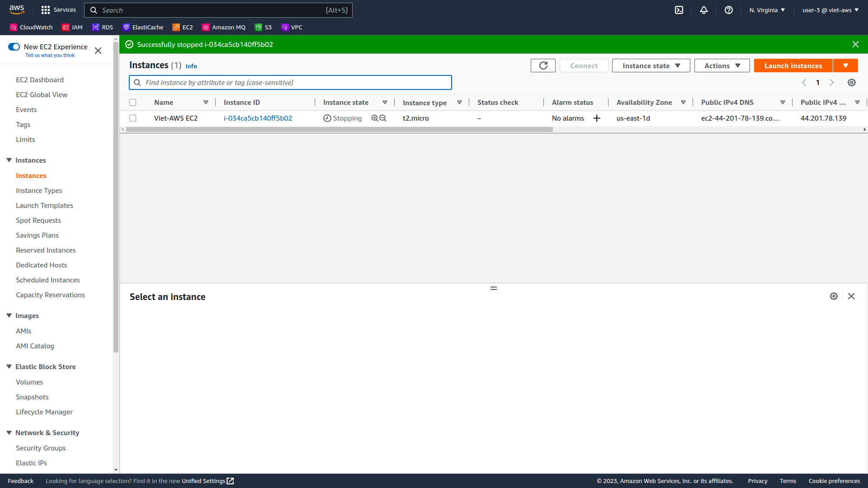
Task: Go to previous page of instances
Action: pos(804,83)
